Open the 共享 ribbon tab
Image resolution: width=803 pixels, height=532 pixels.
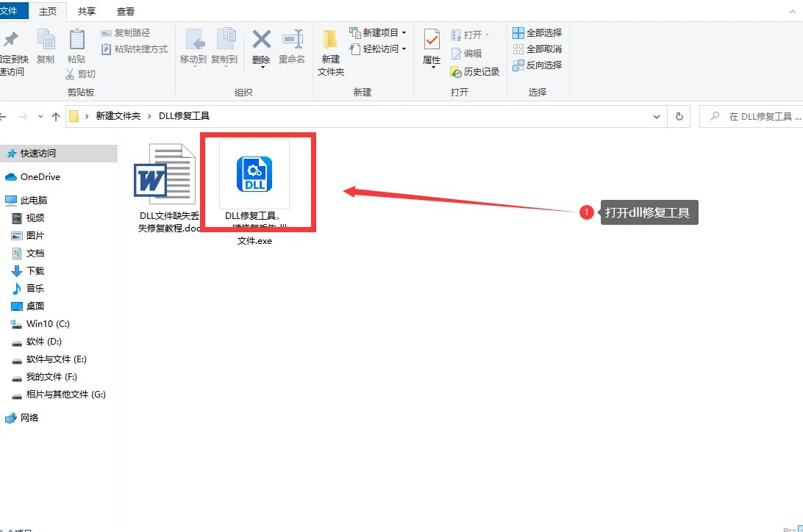86,11
